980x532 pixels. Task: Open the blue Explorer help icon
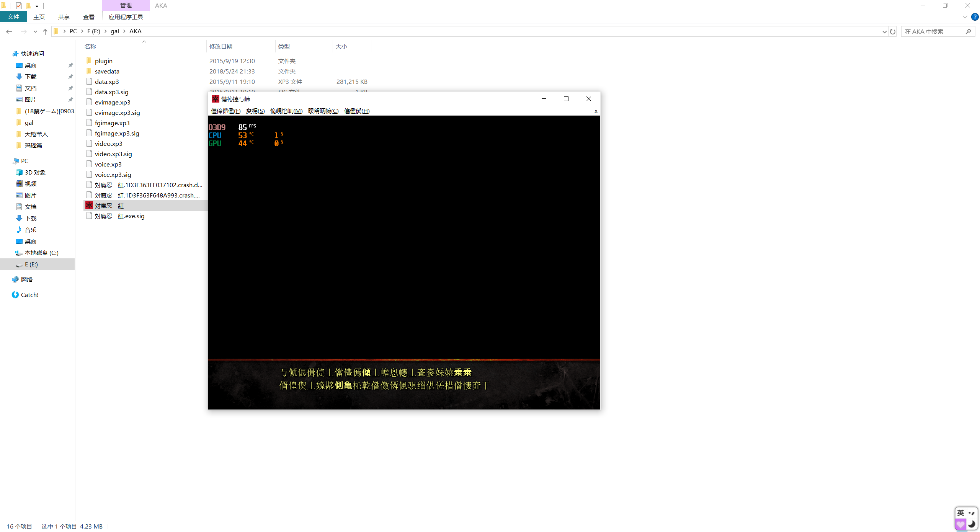pos(975,17)
